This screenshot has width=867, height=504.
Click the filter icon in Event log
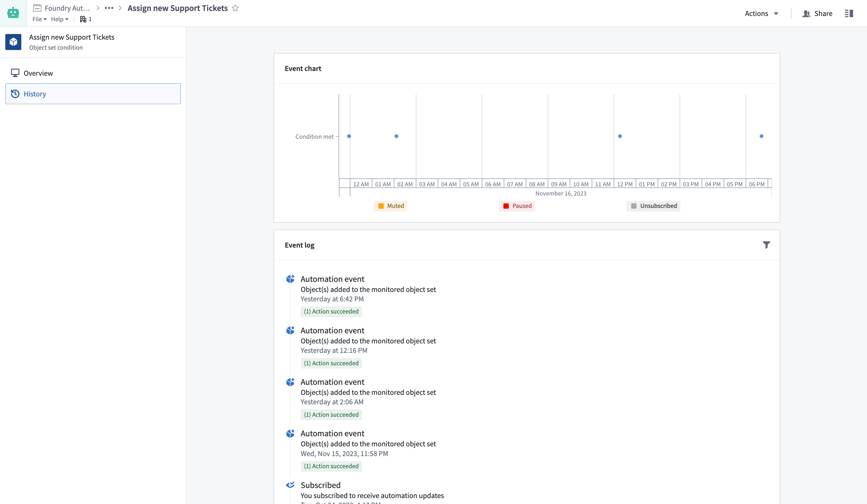point(766,245)
